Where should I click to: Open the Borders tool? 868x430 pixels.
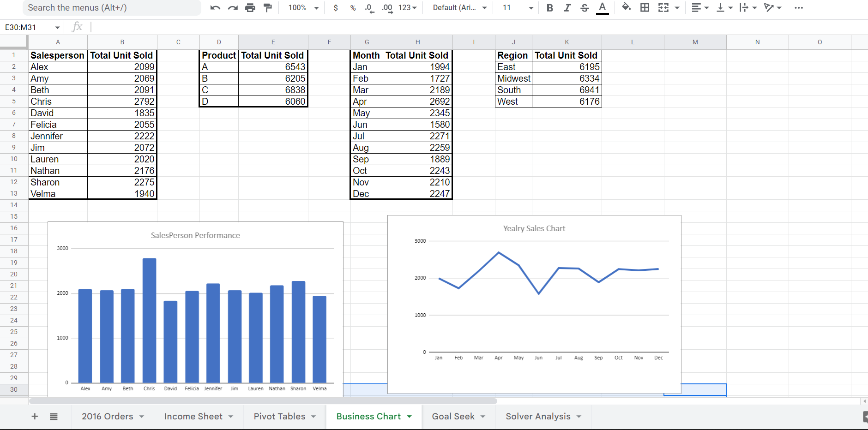pos(645,8)
